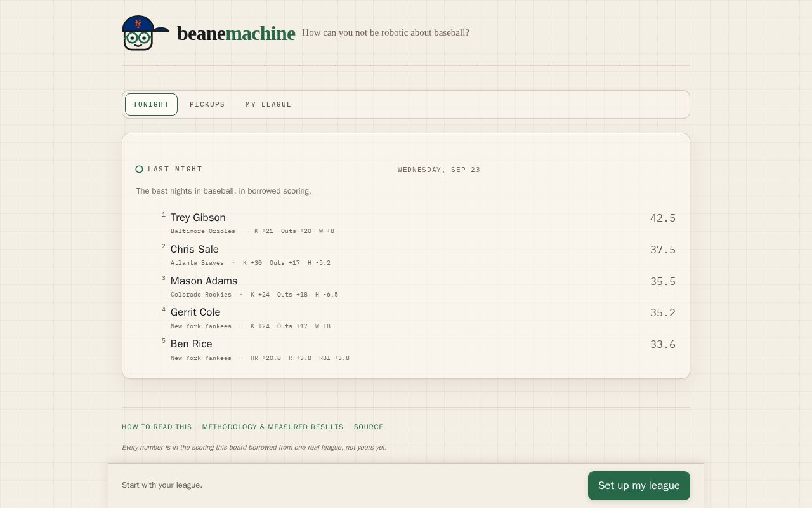Open the beanemachine site title
The height and width of the screenshot is (508, 812).
[x=236, y=33]
